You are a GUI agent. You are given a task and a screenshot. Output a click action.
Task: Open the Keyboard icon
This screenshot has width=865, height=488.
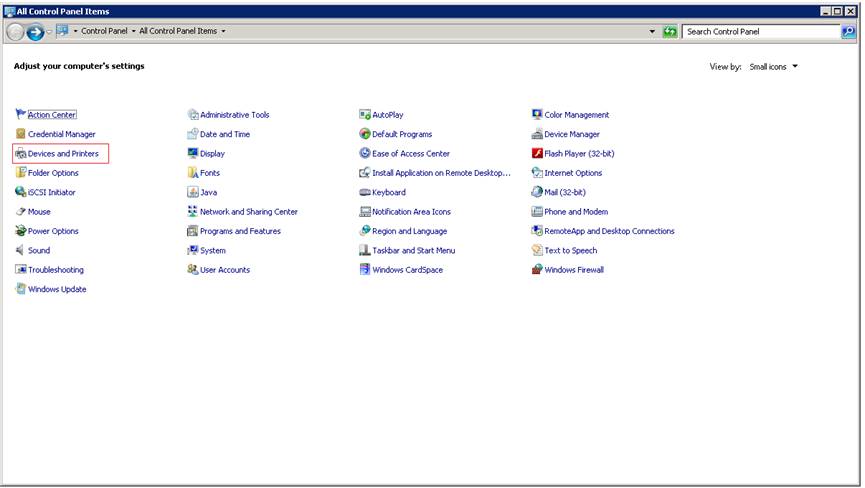click(x=365, y=192)
